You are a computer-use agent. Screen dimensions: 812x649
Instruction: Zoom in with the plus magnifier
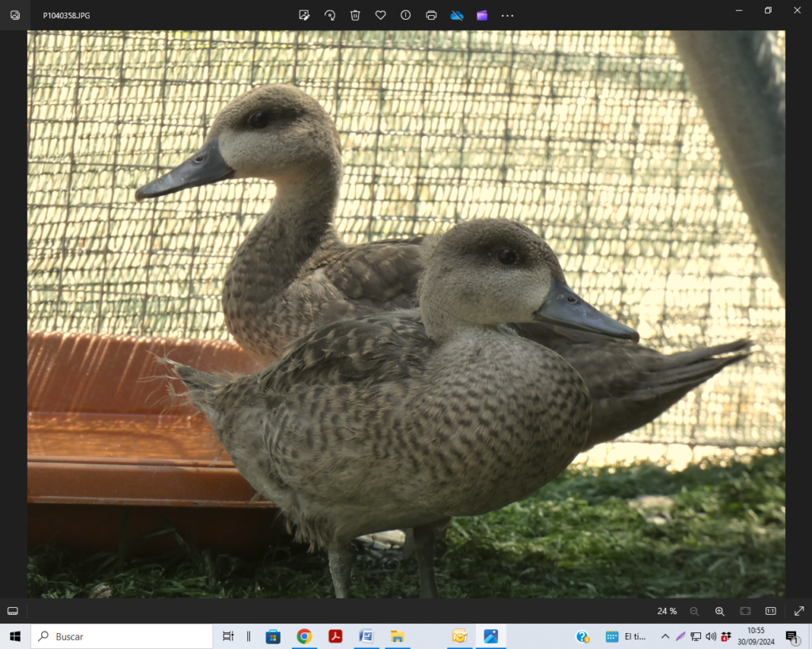tap(720, 611)
